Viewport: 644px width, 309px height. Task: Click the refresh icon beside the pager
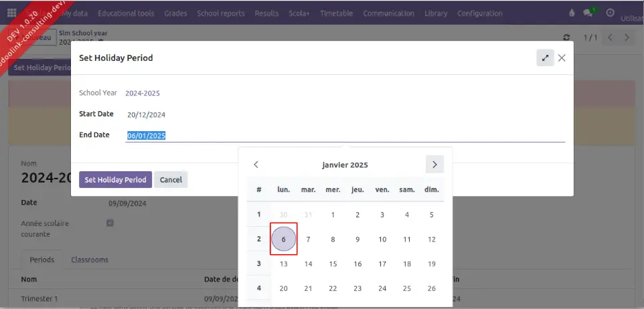point(567,37)
